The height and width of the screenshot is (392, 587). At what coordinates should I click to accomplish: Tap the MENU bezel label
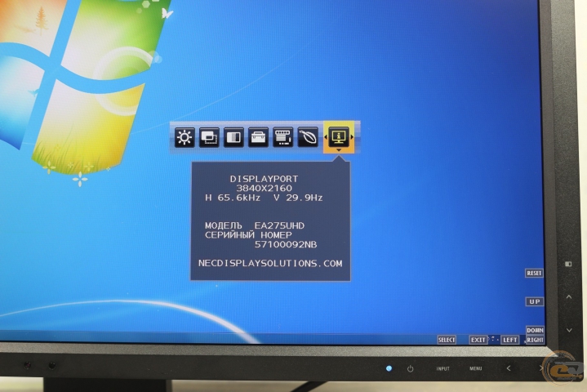click(476, 369)
